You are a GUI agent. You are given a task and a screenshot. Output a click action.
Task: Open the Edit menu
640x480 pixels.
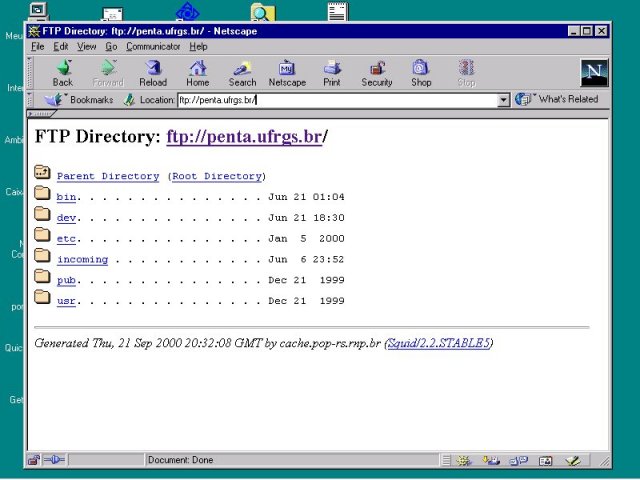pos(61,47)
